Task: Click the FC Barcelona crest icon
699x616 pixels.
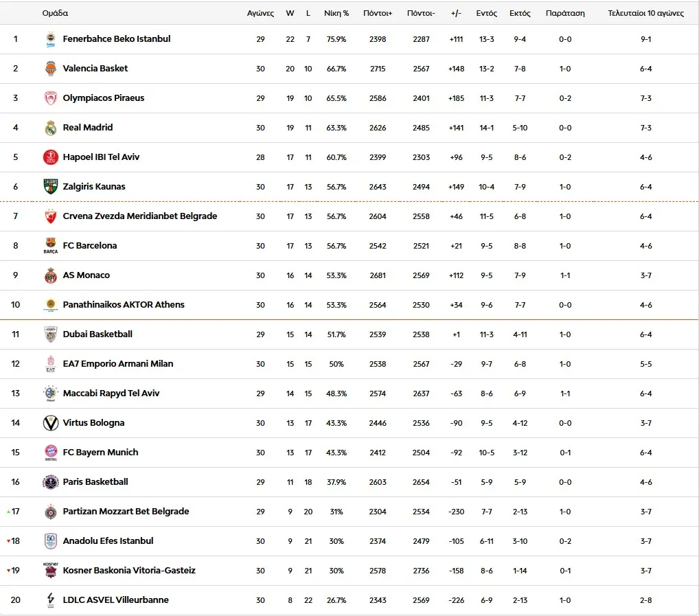Action: tap(51, 246)
